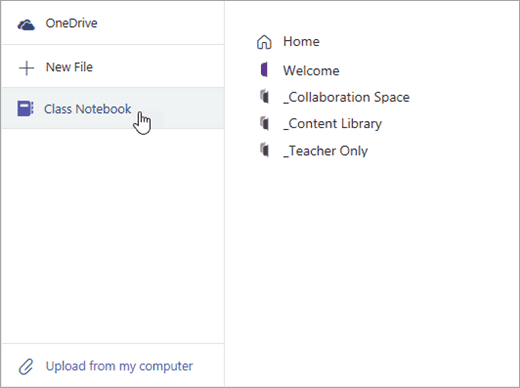Click the Home house icon
Screen dimensions: 520x388
(x=264, y=42)
